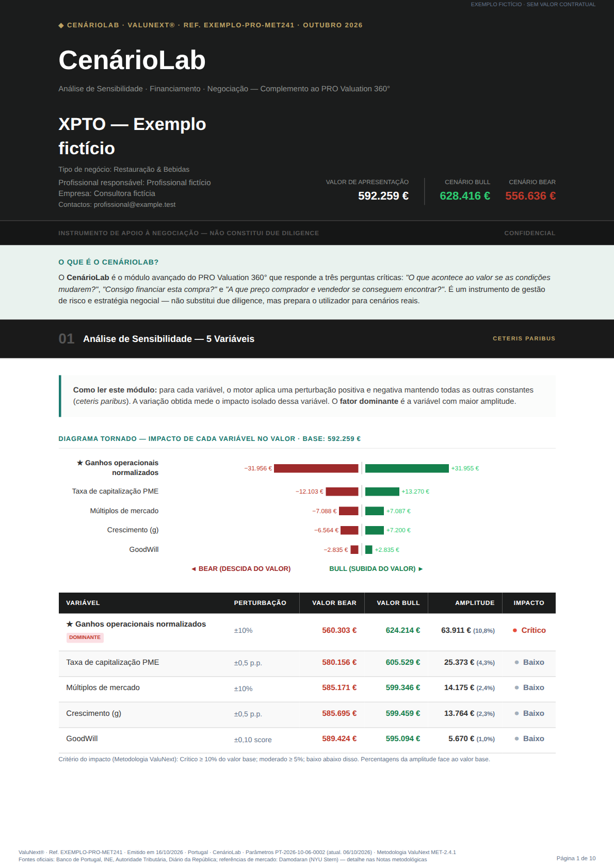The height and width of the screenshot is (868, 614).
Task: Click the red Crítico impact dot
Action: click(x=515, y=630)
